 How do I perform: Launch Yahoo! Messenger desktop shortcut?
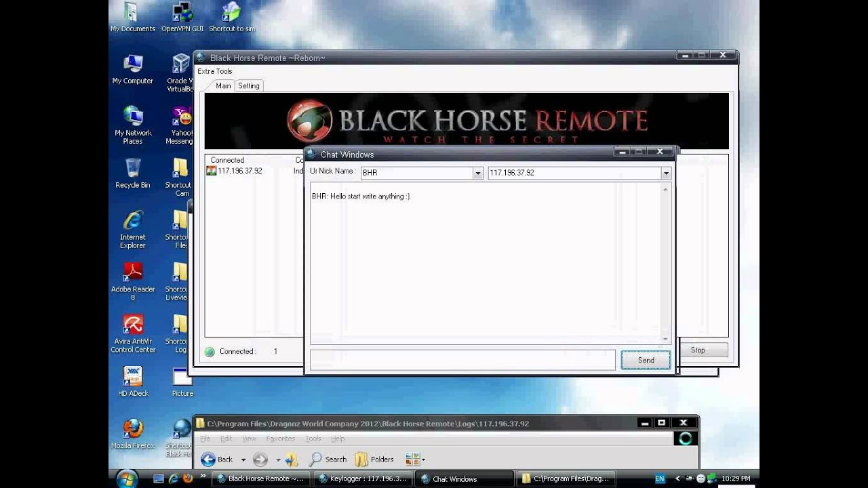(x=180, y=125)
